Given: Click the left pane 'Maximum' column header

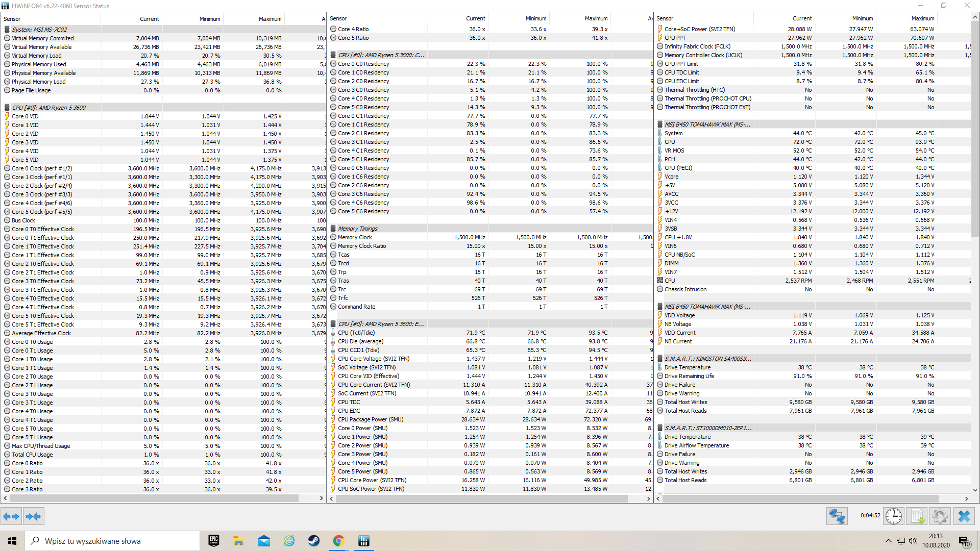Looking at the screenshot, I should (x=254, y=19).
